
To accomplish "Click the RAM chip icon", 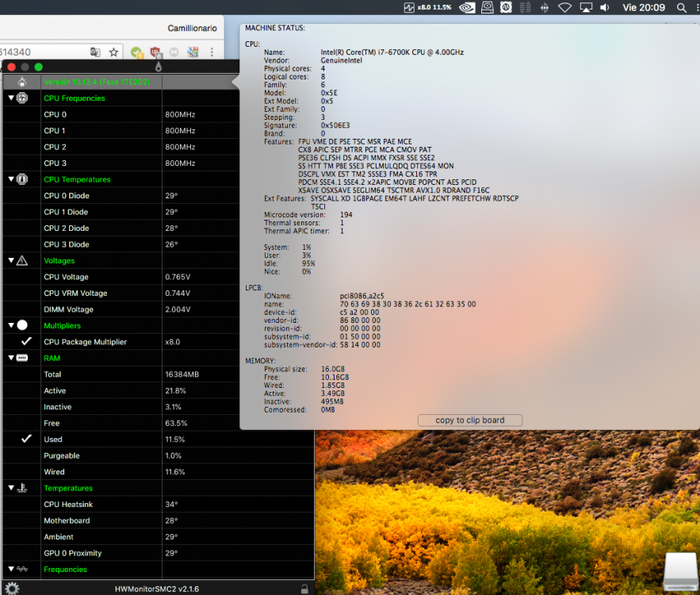I will tap(22, 358).
